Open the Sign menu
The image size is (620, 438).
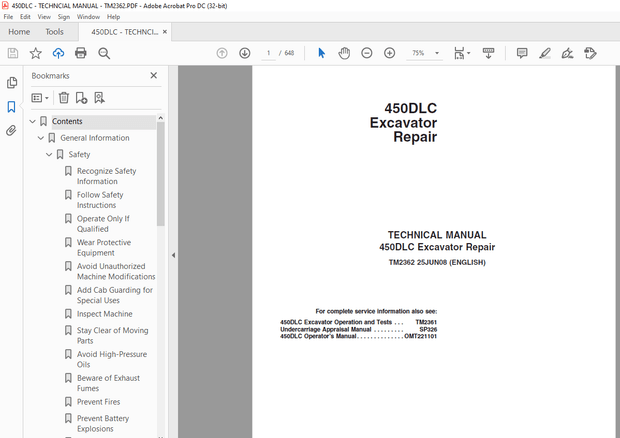click(x=64, y=17)
